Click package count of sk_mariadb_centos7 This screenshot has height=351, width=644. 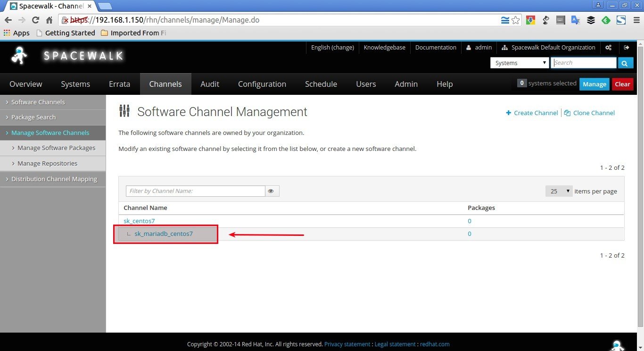tap(470, 234)
